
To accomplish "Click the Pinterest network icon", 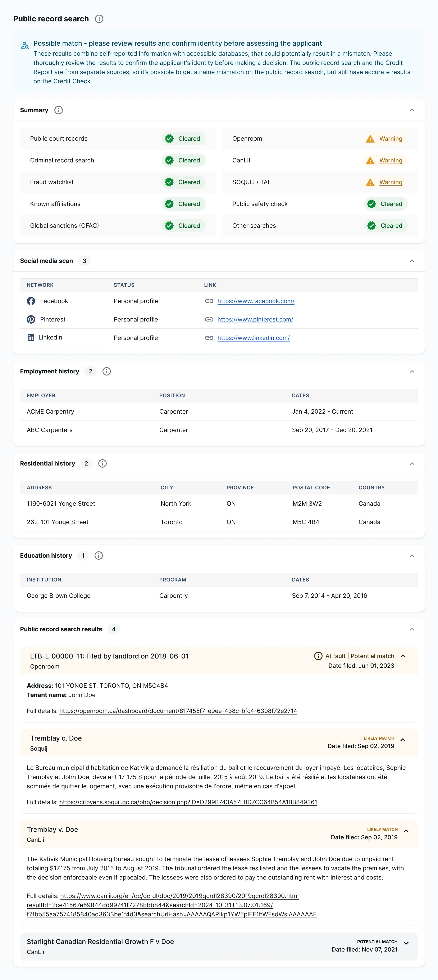I will pyautogui.click(x=31, y=319).
